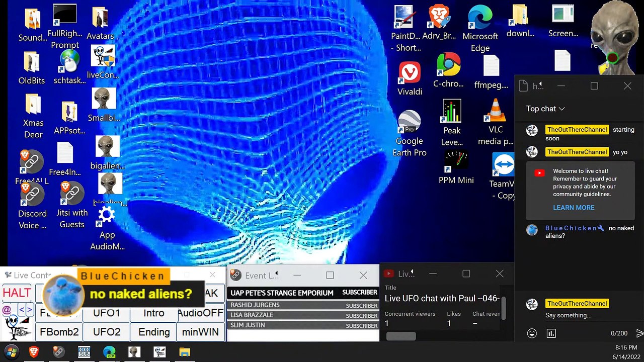Launch C-chro Chrome shortcut
The height and width of the screenshot is (362, 644).
click(x=448, y=70)
